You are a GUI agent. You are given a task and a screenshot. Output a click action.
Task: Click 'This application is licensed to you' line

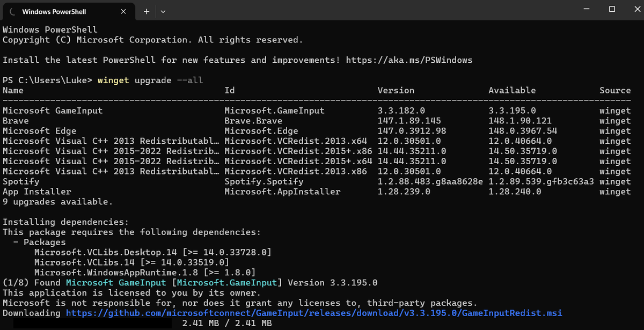coord(132,293)
